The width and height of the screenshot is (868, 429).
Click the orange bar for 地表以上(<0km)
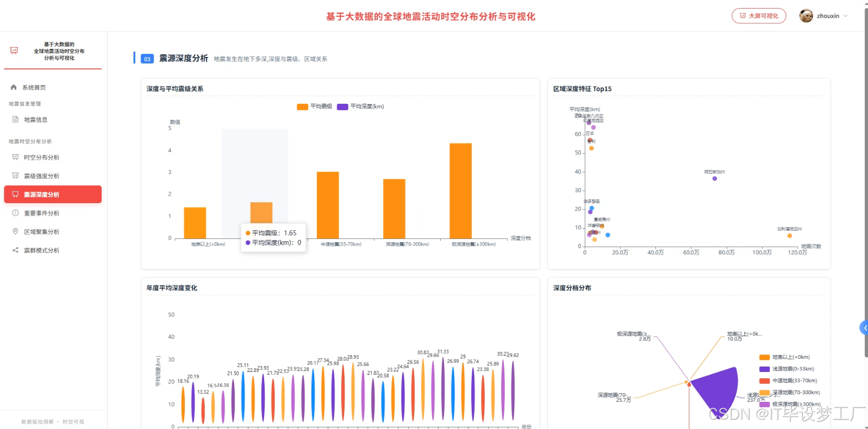[195, 223]
